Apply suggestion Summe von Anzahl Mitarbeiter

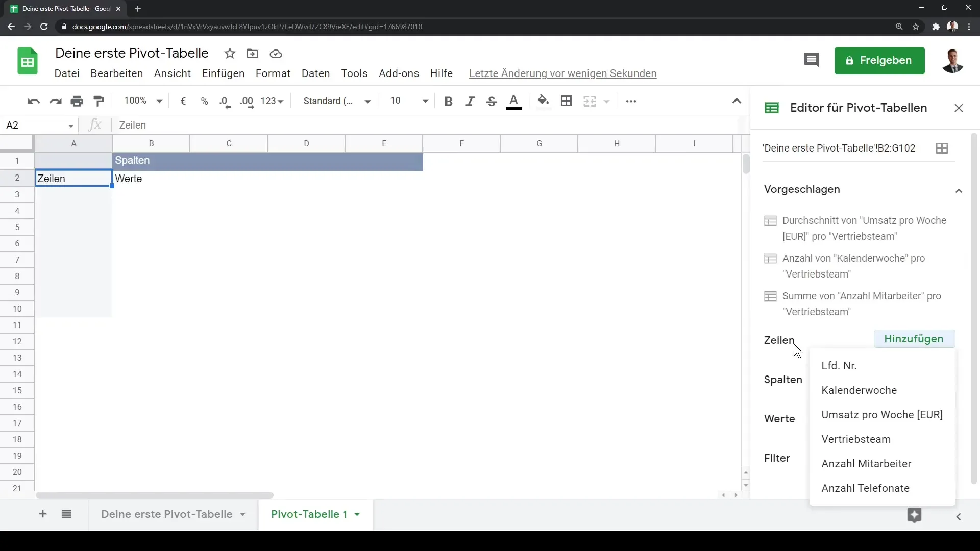click(853, 304)
